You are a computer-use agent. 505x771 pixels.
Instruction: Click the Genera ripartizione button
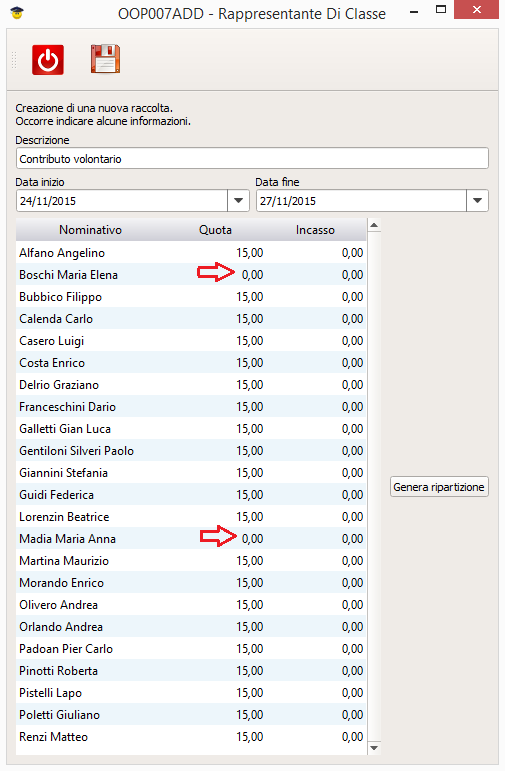coord(439,487)
